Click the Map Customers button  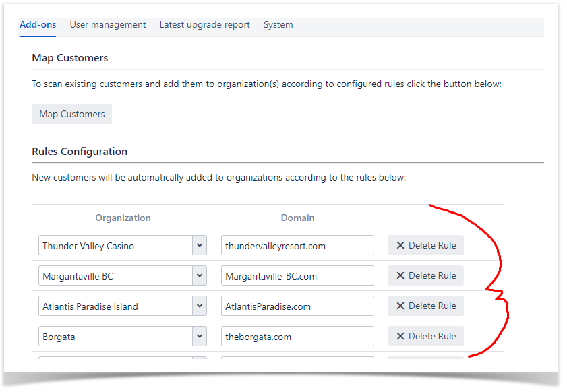[71, 114]
